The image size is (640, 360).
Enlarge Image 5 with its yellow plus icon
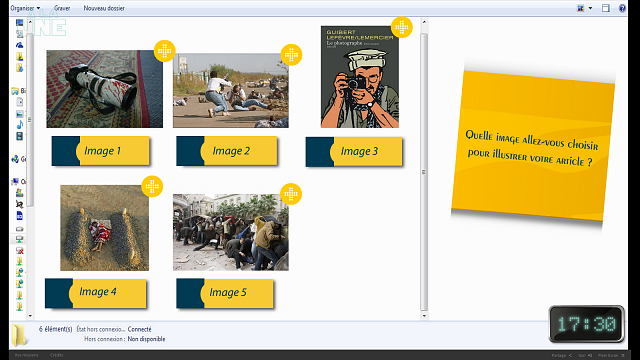coord(291,194)
